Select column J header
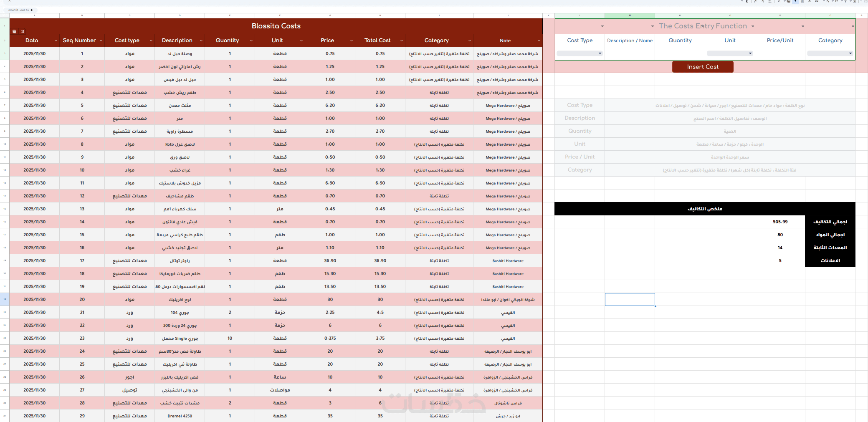Viewport: 868px width, 422px height. (508, 15)
